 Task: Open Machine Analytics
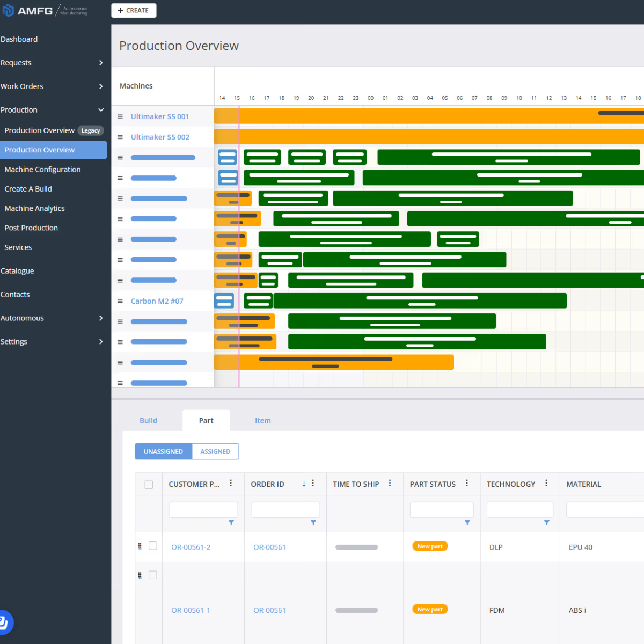34,208
